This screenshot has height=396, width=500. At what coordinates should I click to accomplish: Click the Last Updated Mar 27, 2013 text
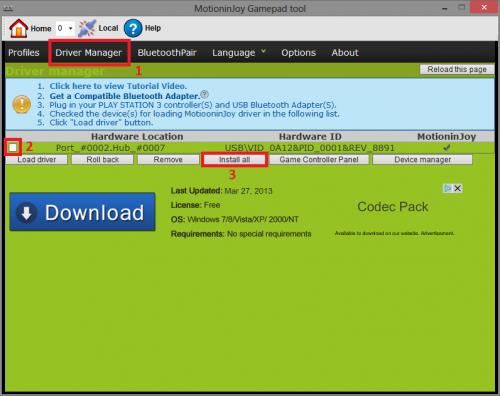[x=222, y=191]
